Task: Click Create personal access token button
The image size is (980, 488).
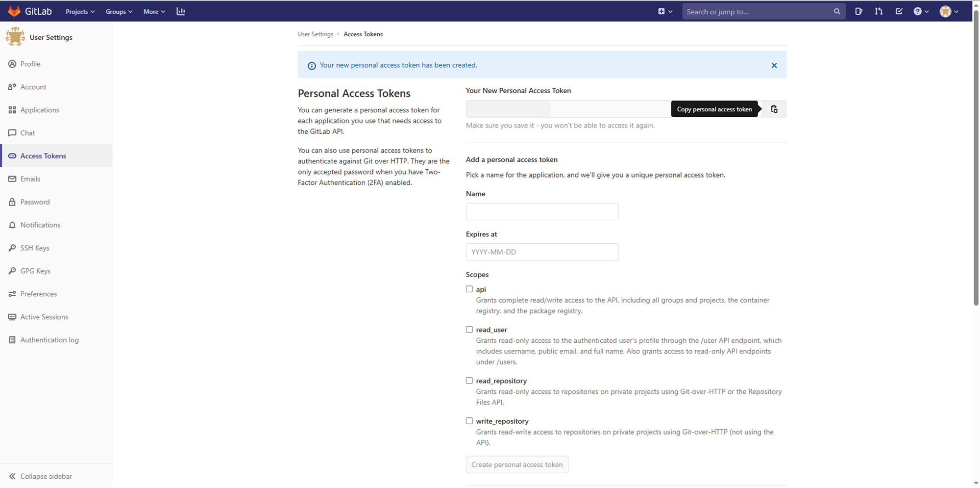Action: (x=517, y=464)
